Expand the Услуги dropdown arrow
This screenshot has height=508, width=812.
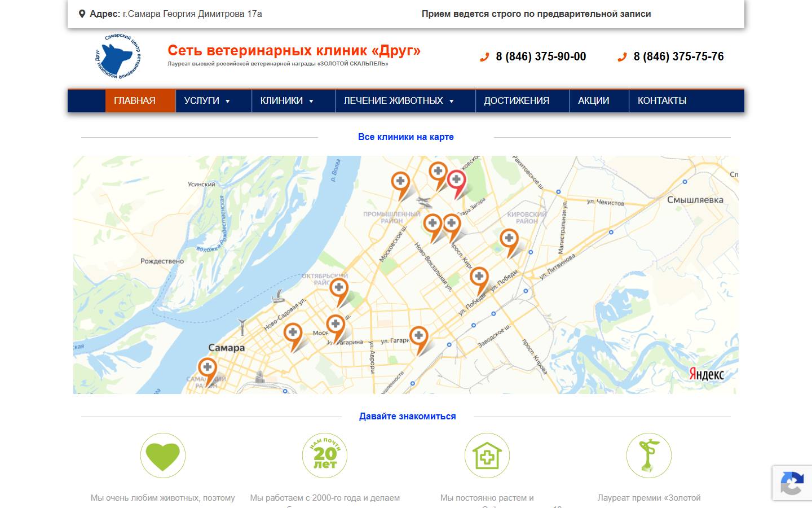pos(228,102)
